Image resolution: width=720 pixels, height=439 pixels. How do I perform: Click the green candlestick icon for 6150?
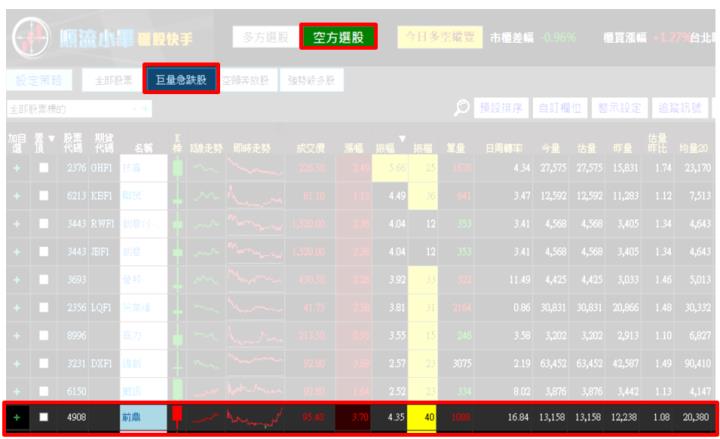point(177,390)
